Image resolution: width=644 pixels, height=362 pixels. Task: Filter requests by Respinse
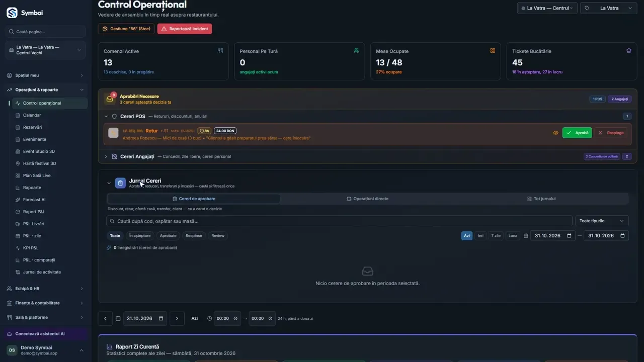pos(194,236)
